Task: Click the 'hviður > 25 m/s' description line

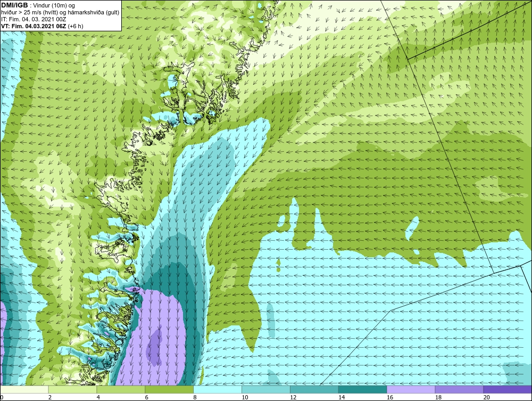Action: (60, 13)
